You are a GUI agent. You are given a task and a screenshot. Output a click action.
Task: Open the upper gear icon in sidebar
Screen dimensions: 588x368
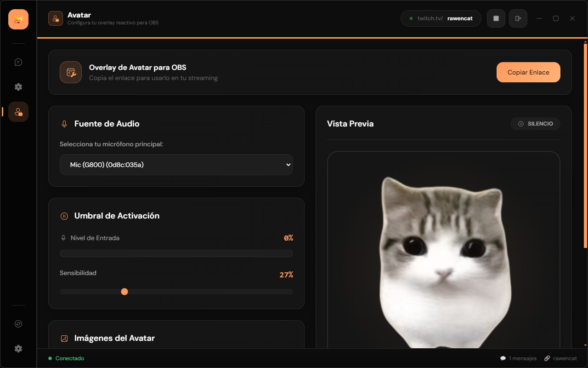(18, 87)
